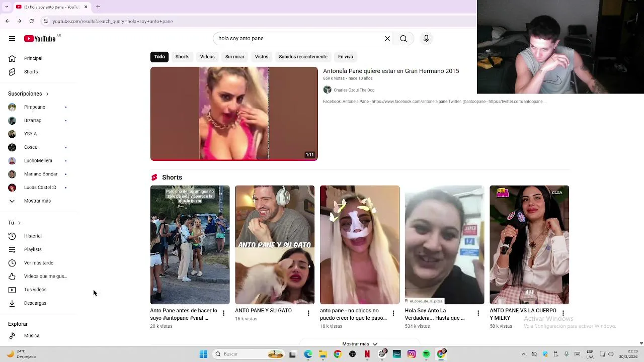The height and width of the screenshot is (362, 644).
Task: Open Anto Pane antes de hacer lo suyo title
Action: click(184, 314)
